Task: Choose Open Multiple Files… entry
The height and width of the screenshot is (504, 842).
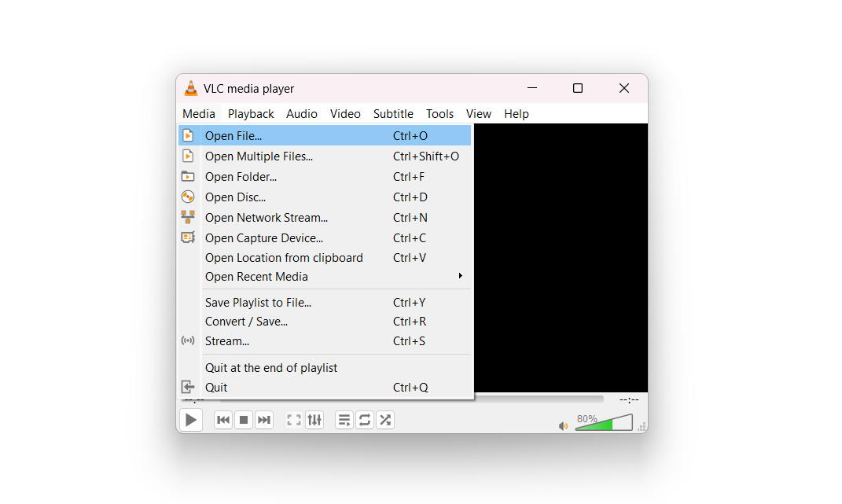Action: coord(325,156)
